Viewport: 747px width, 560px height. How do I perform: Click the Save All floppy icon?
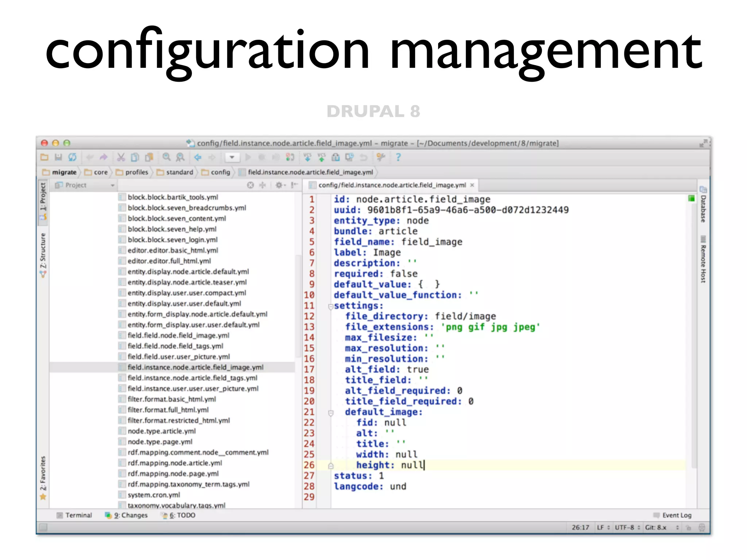click(58, 157)
